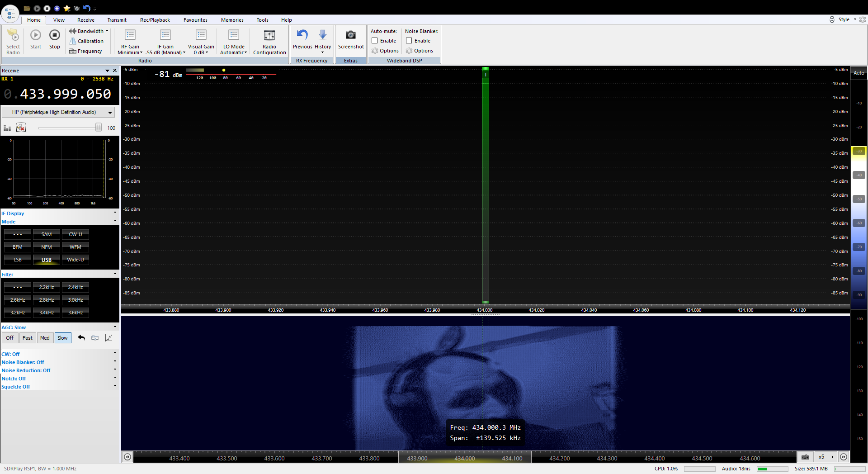Click the mute audio speaker icon

click(x=21, y=128)
